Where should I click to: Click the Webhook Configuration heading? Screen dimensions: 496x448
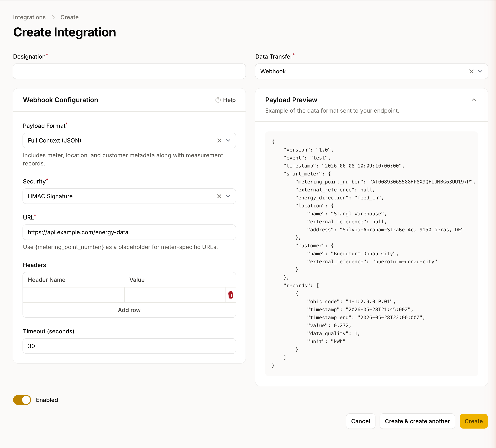pyautogui.click(x=61, y=100)
